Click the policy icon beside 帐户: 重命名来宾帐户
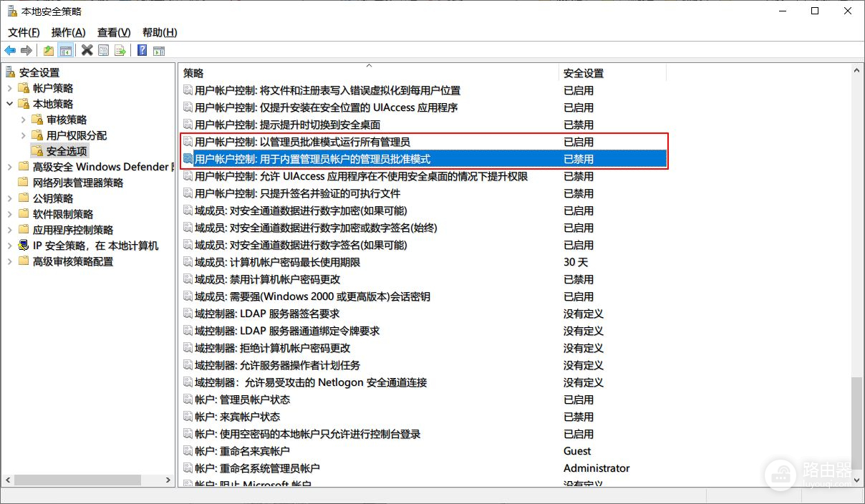The image size is (865, 504). click(188, 451)
